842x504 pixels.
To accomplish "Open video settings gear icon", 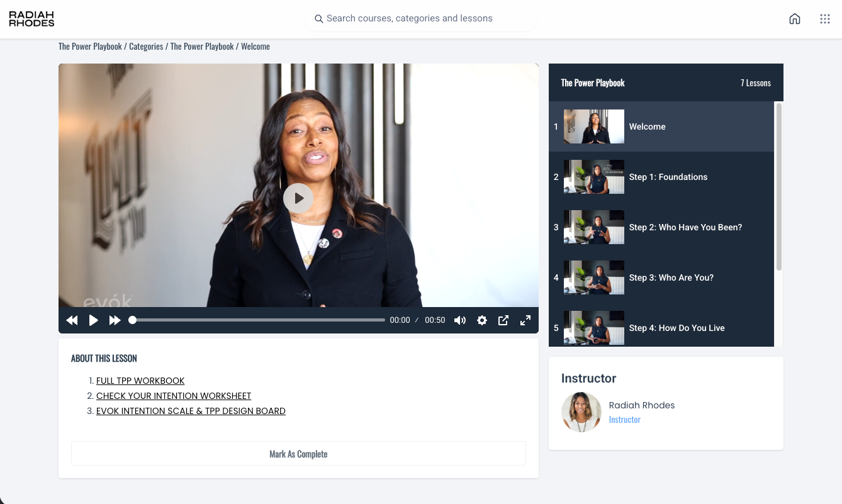I will click(x=482, y=320).
